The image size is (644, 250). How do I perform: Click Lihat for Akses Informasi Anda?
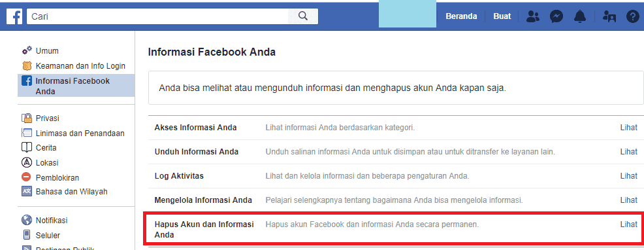[x=628, y=128]
